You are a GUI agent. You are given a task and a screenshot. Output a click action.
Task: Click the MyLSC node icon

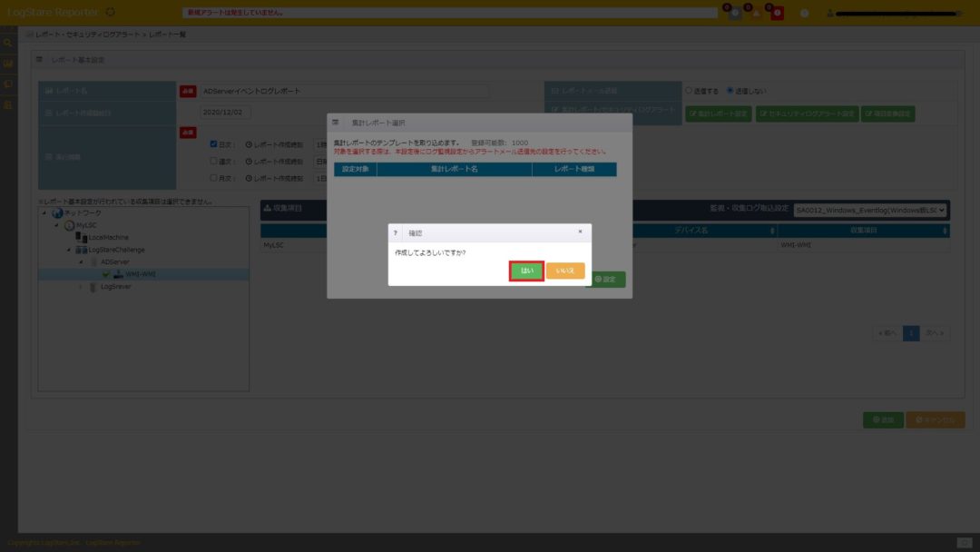[x=69, y=225]
